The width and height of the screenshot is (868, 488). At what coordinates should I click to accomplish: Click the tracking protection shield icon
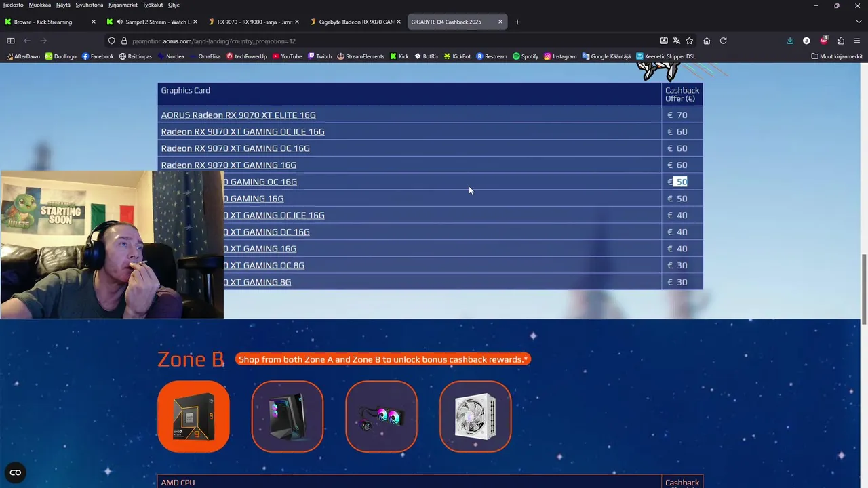[112, 41]
